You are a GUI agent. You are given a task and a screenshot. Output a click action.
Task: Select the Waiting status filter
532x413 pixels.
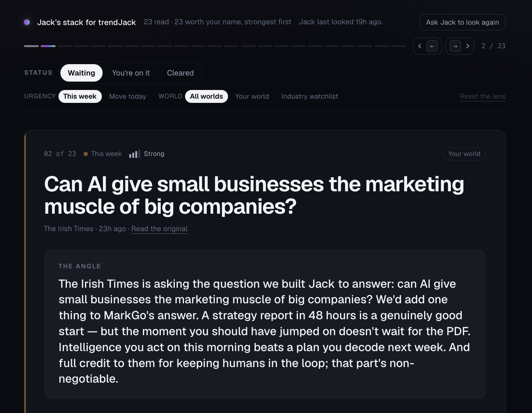[81, 73]
